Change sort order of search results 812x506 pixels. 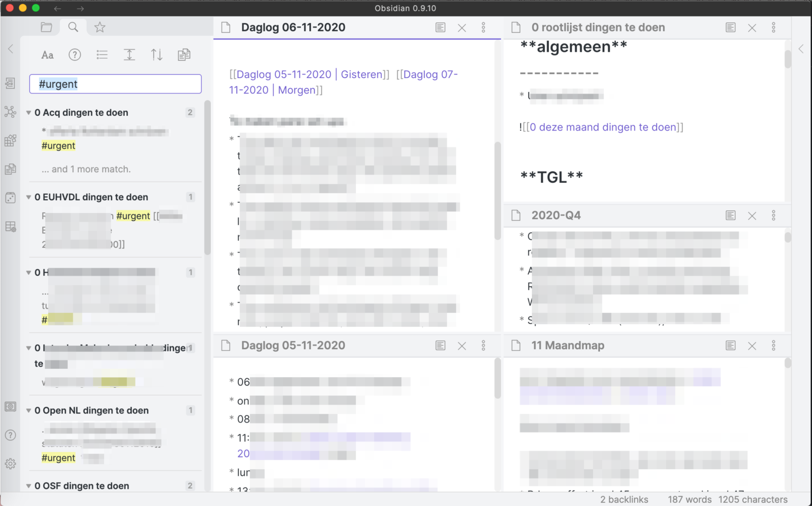[156, 54]
